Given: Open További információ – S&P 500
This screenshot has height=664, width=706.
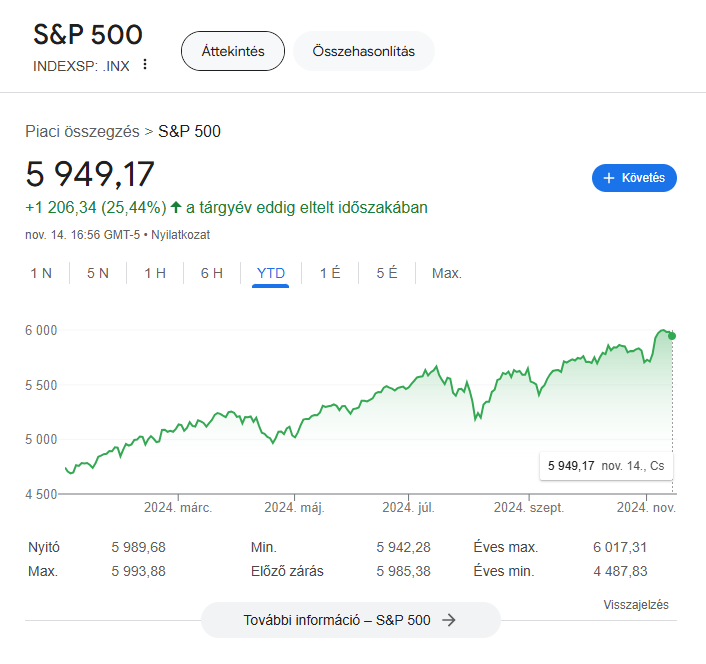Looking at the screenshot, I should (350, 620).
